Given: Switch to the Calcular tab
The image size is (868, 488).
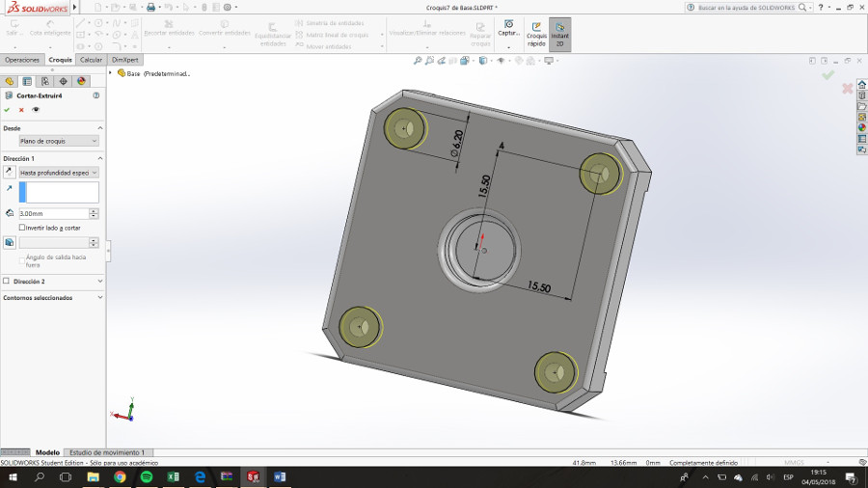Looking at the screenshot, I should [x=91, y=60].
